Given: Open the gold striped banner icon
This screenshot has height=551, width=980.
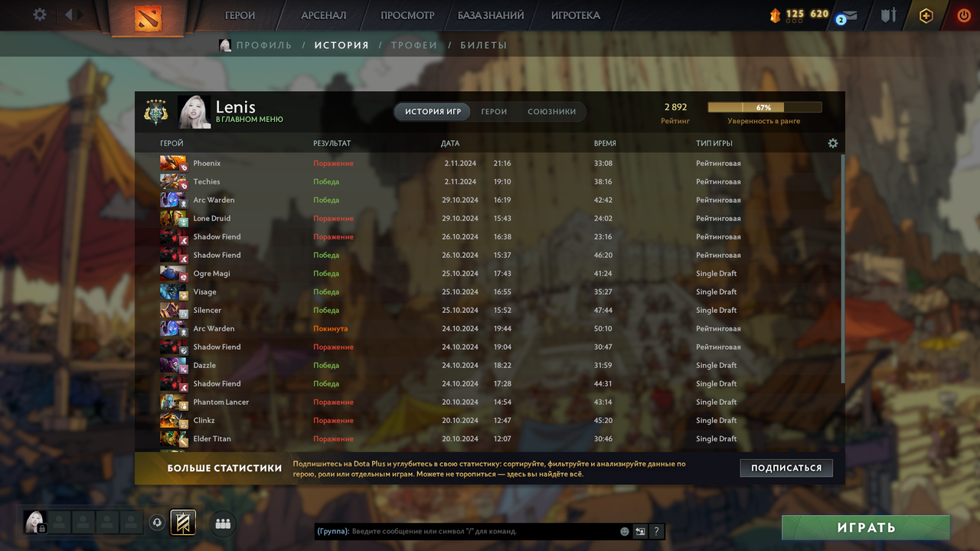Looking at the screenshot, I should pos(183,523).
